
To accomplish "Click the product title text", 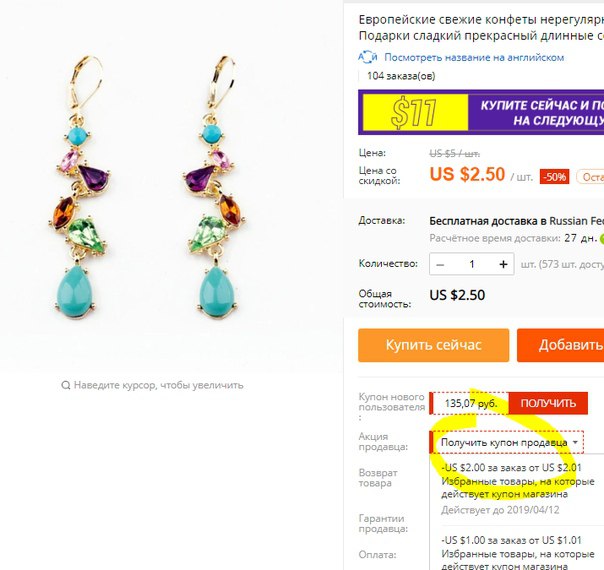I will (x=481, y=27).
